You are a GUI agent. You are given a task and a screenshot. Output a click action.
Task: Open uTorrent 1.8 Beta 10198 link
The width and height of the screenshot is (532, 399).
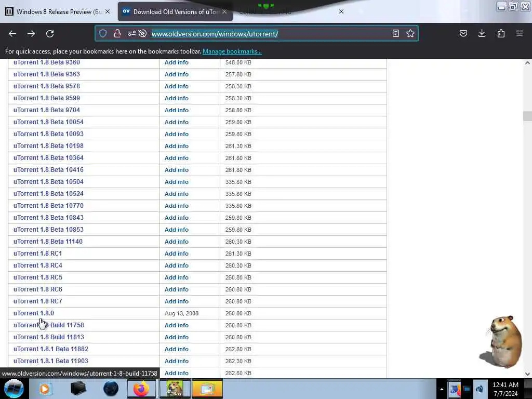pyautogui.click(x=48, y=146)
